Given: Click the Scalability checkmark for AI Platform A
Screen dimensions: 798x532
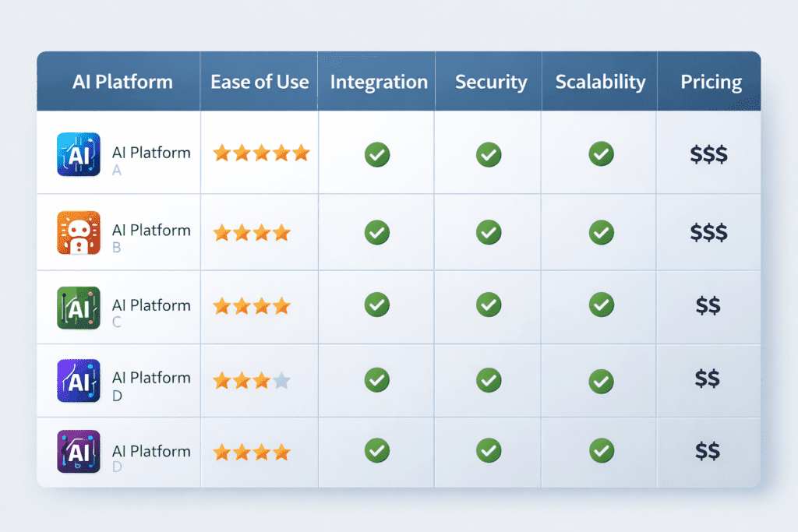Looking at the screenshot, I should click(601, 153).
